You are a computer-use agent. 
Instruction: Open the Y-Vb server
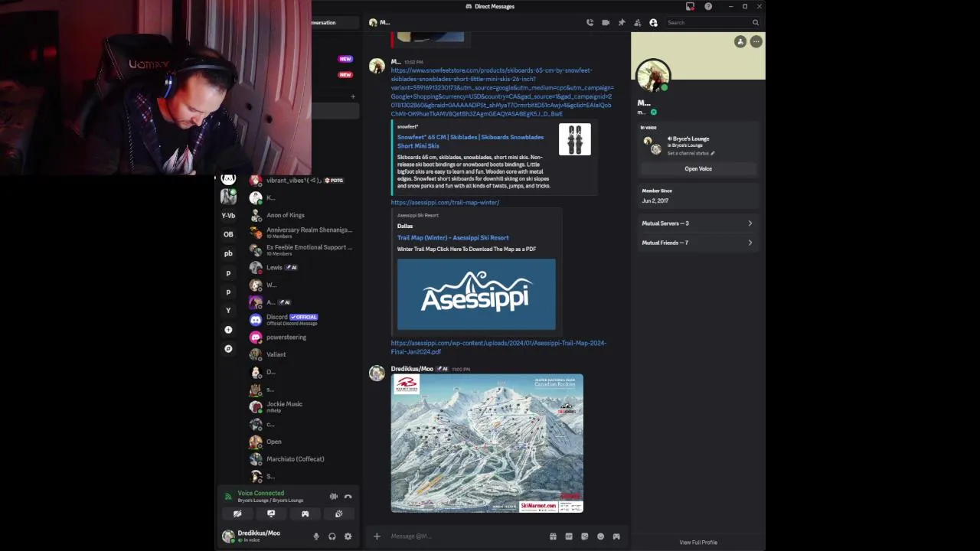point(228,216)
